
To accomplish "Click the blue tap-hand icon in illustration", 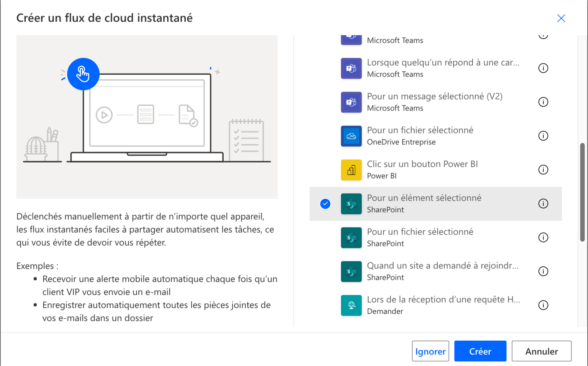I will 83,74.
